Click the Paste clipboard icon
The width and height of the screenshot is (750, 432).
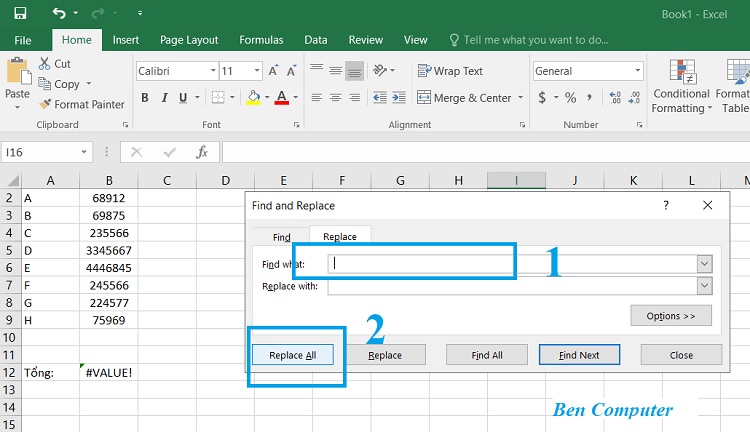18,70
